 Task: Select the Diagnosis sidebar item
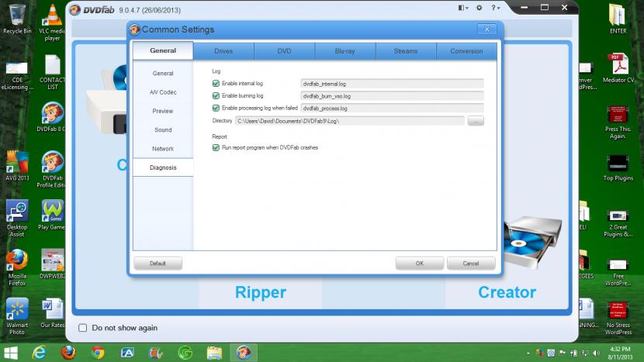coord(163,167)
